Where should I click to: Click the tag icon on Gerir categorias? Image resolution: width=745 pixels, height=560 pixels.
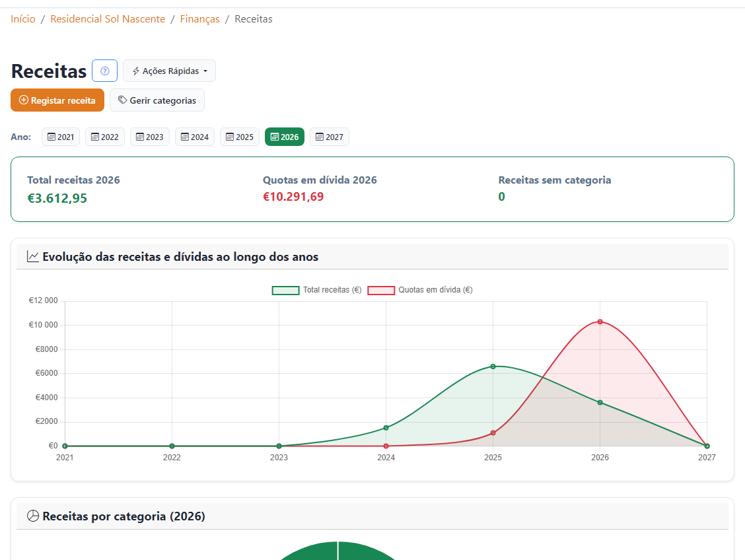click(x=123, y=100)
